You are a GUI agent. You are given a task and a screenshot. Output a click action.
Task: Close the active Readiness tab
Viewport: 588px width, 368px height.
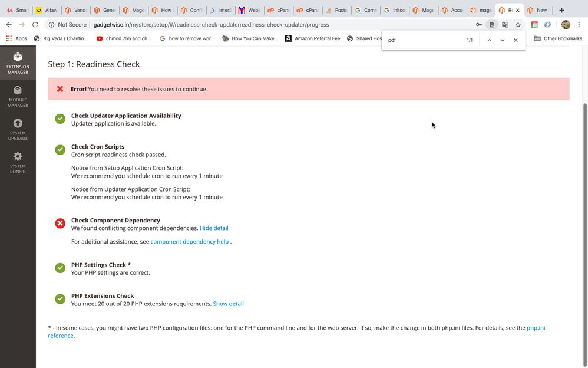518,10
